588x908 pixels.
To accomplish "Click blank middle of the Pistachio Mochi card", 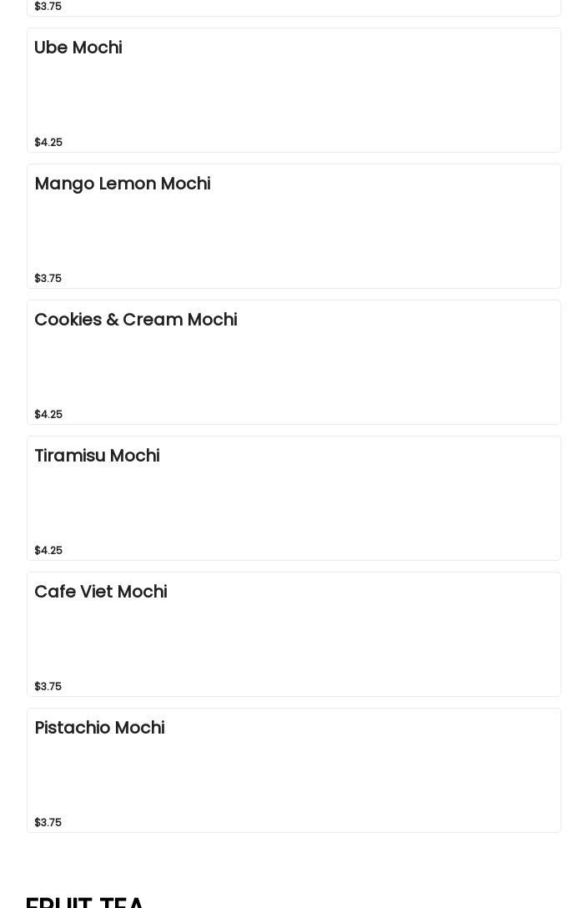I will (x=294, y=774).
